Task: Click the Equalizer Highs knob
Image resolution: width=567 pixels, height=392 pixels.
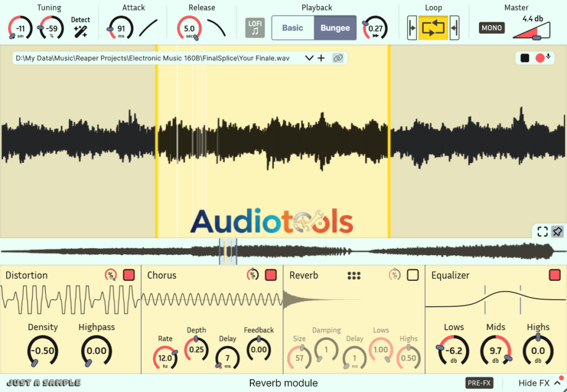Action: (x=538, y=350)
